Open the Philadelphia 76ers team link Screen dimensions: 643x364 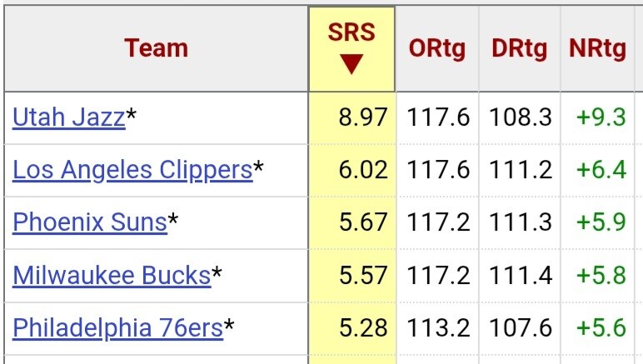click(x=117, y=327)
